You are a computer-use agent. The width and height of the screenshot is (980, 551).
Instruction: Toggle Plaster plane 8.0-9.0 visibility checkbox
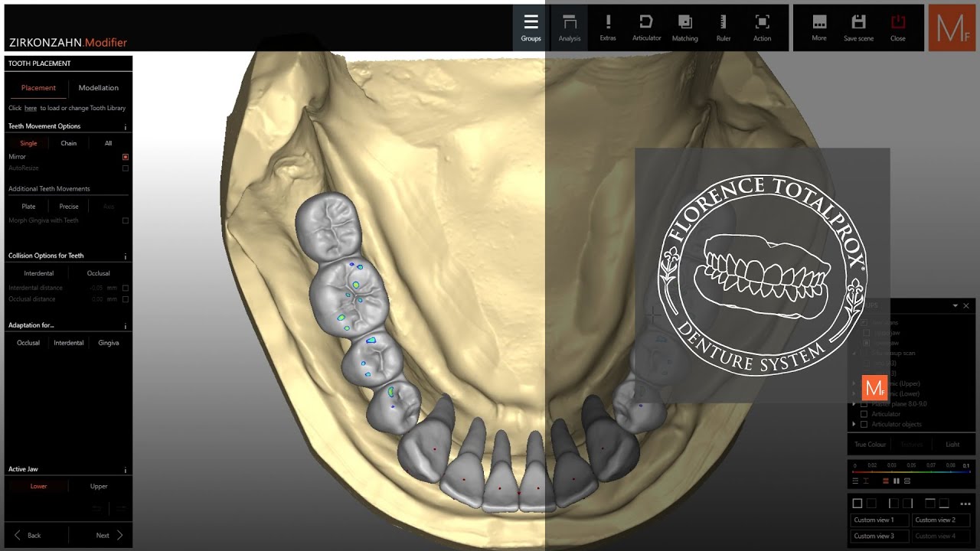[864, 404]
